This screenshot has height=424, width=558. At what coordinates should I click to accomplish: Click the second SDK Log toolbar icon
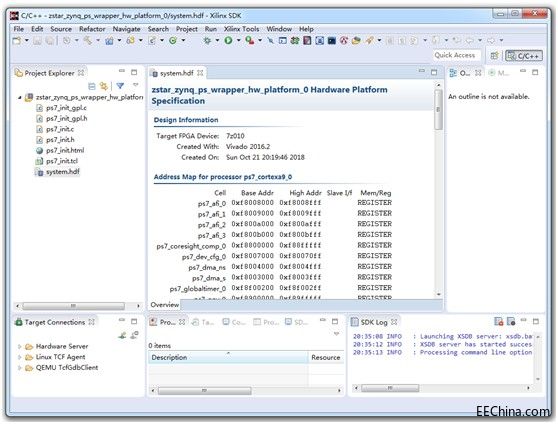coord(511,321)
